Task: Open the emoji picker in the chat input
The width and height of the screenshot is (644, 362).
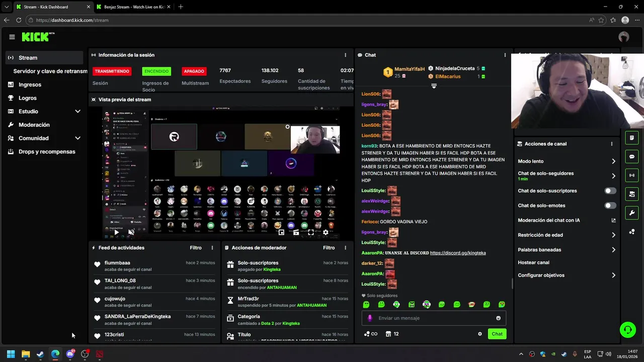Action: [x=499, y=318]
